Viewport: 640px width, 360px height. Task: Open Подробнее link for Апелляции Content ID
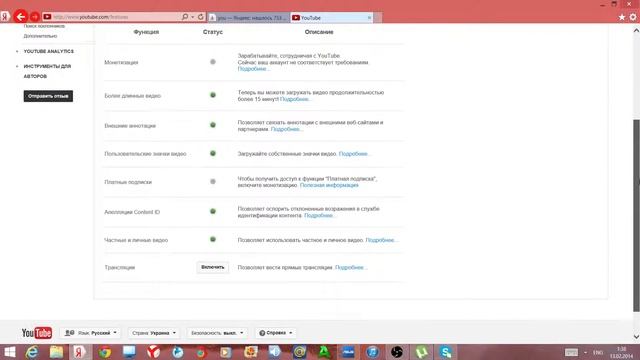(x=320, y=216)
